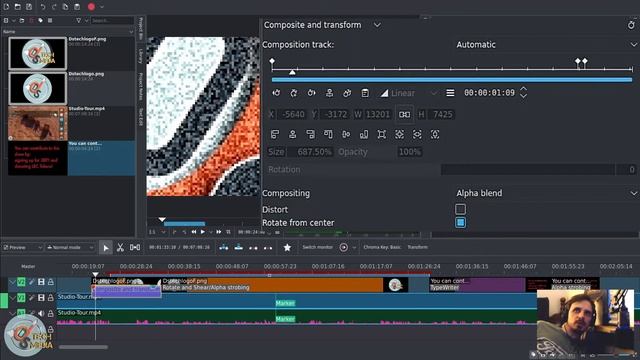This screenshot has height=360, width=640.
Task: Click the Add clip icon in Project Bin
Action: (6, 20)
